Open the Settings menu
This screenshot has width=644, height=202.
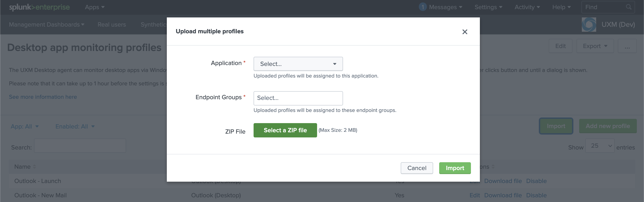tap(488, 7)
